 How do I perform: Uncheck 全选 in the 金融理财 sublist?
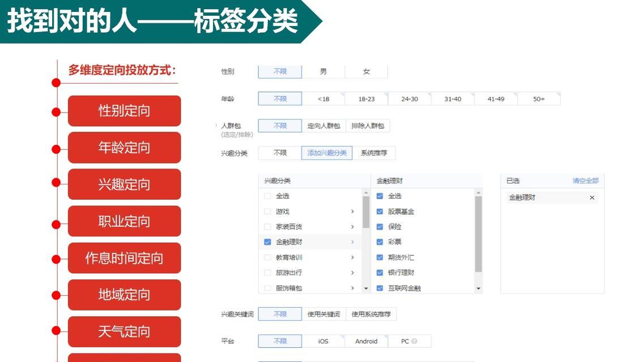(x=380, y=196)
